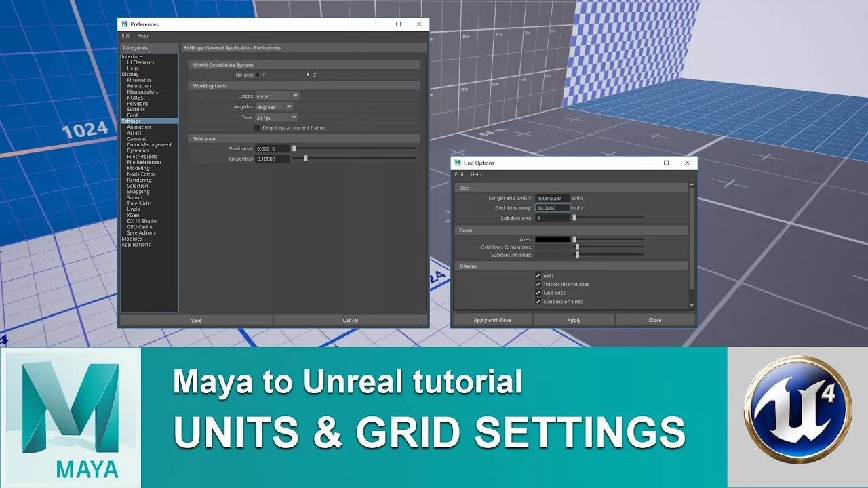This screenshot has height=488, width=868.
Task: Select Files/Projects in the Categories list
Action: 142,157
